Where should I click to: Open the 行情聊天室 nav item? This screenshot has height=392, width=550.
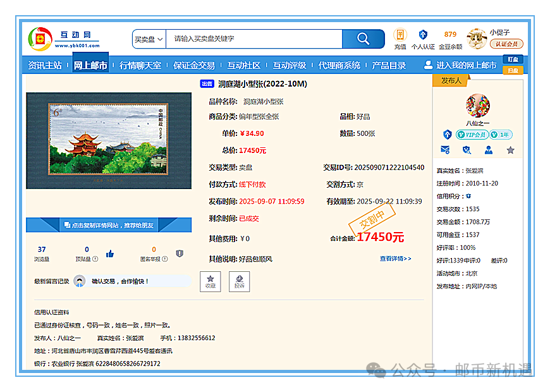[140, 65]
